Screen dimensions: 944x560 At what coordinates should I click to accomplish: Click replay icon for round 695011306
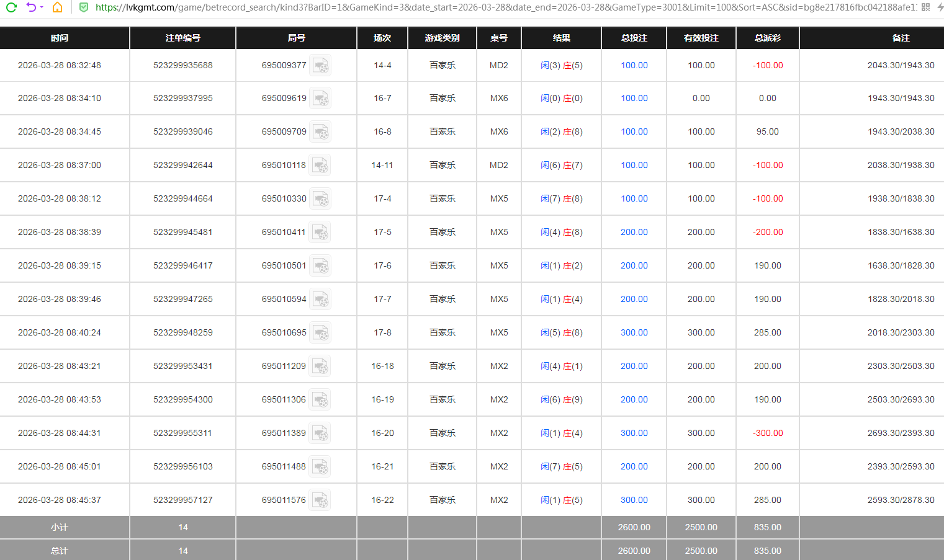click(x=320, y=400)
